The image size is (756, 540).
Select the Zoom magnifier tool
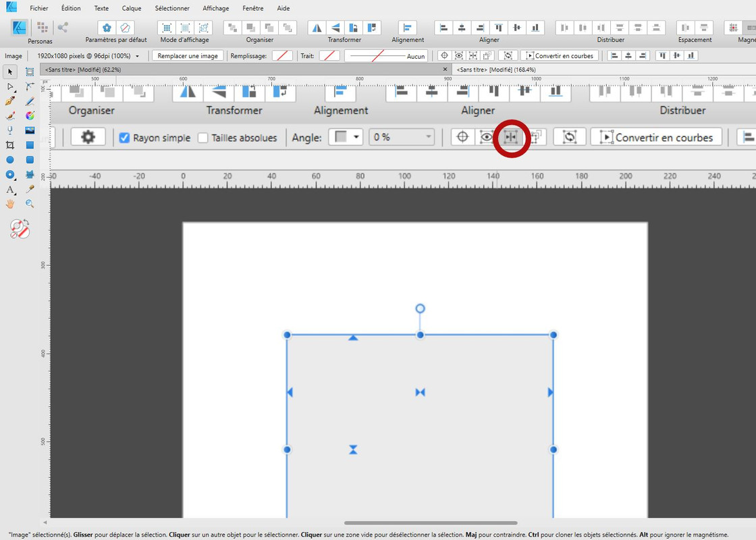point(30,204)
